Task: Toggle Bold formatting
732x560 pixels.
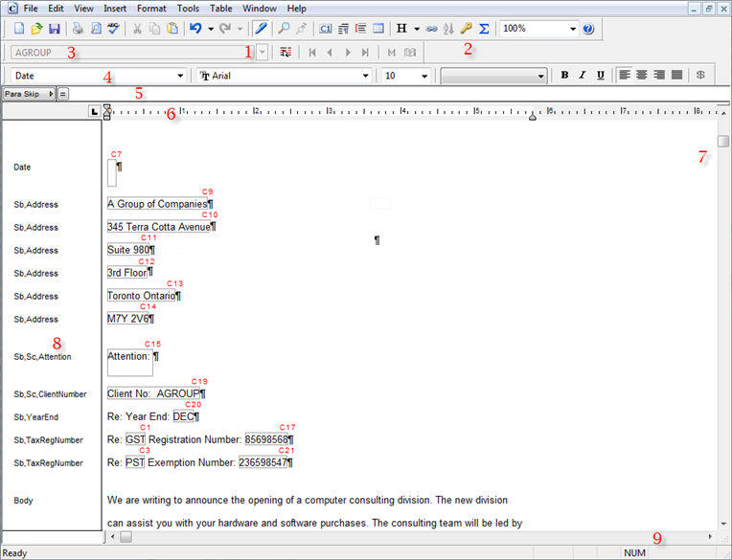Action: 564,75
